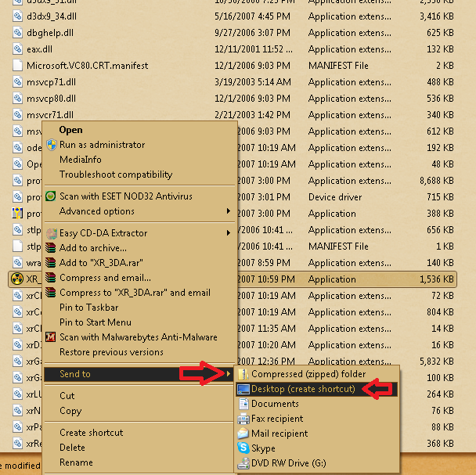The width and height of the screenshot is (476, 475).
Task: Click the WinRAR icon beside Add to archive...
Action: (x=51, y=248)
